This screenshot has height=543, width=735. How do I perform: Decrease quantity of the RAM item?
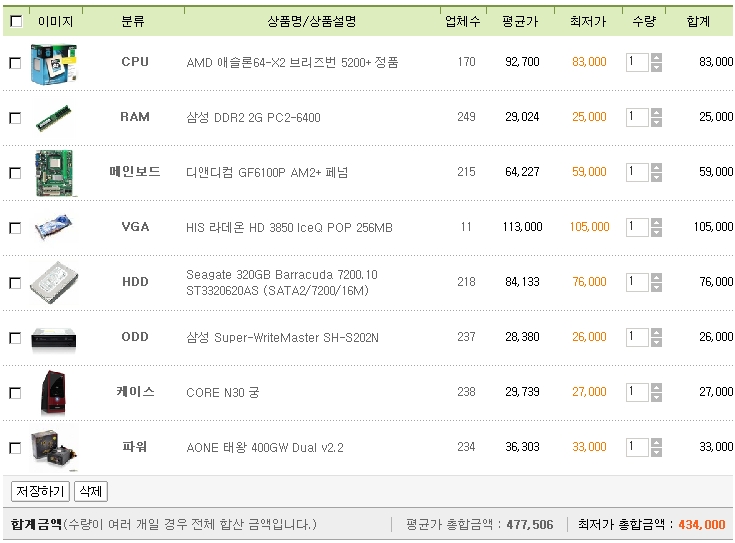pos(656,122)
